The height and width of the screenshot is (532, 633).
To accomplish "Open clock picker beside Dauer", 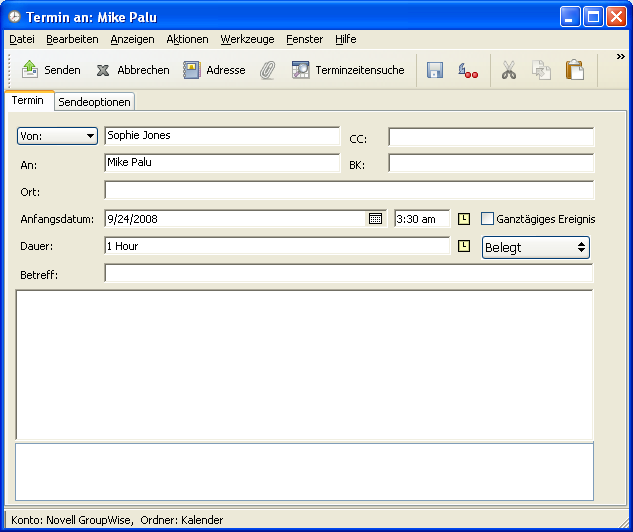I will (x=464, y=246).
